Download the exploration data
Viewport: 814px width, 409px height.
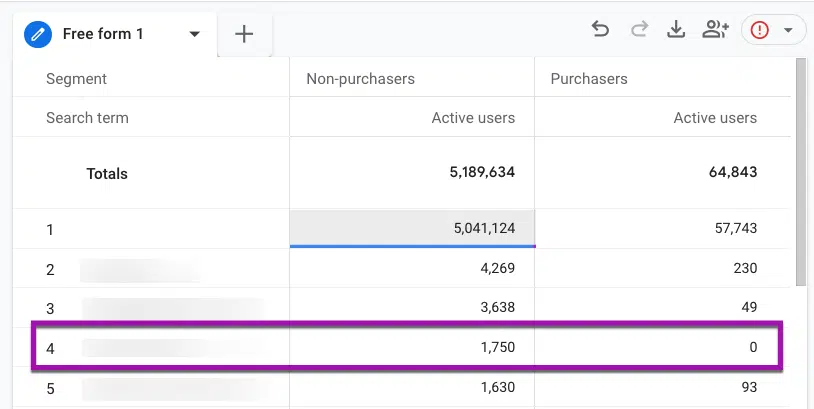tap(675, 30)
